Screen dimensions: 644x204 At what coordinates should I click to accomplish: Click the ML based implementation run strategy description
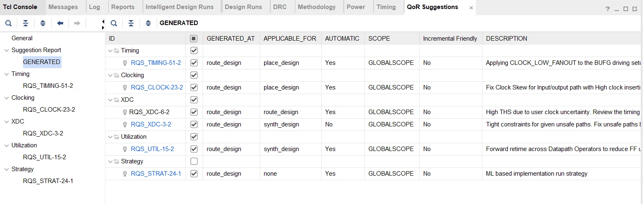tap(537, 174)
